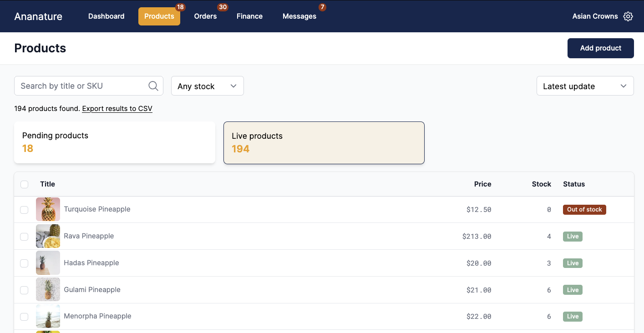644x333 pixels.
Task: Select the Live products card
Action: [324, 143]
